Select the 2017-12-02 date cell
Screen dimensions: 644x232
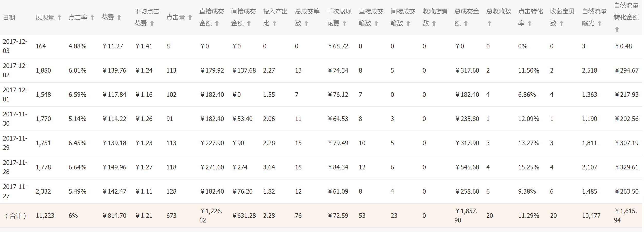[15, 70]
